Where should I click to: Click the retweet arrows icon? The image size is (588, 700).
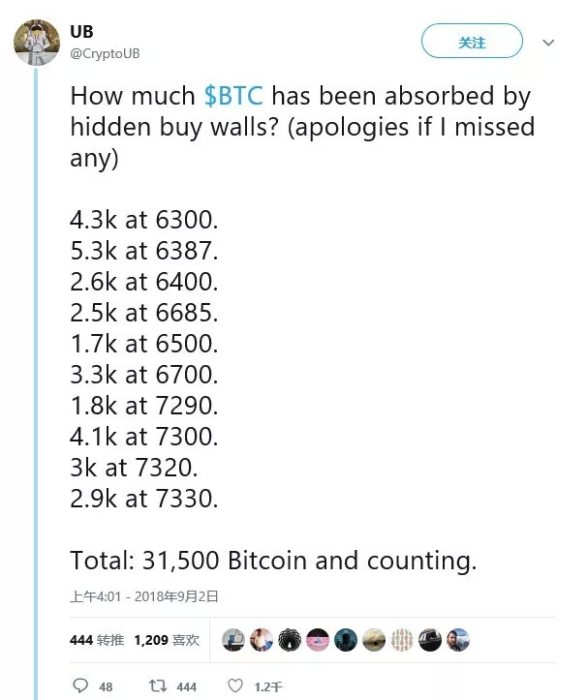pos(158,685)
